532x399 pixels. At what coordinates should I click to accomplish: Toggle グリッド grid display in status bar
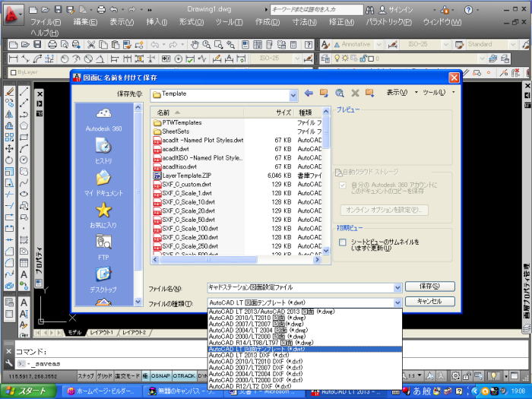[x=105, y=376]
